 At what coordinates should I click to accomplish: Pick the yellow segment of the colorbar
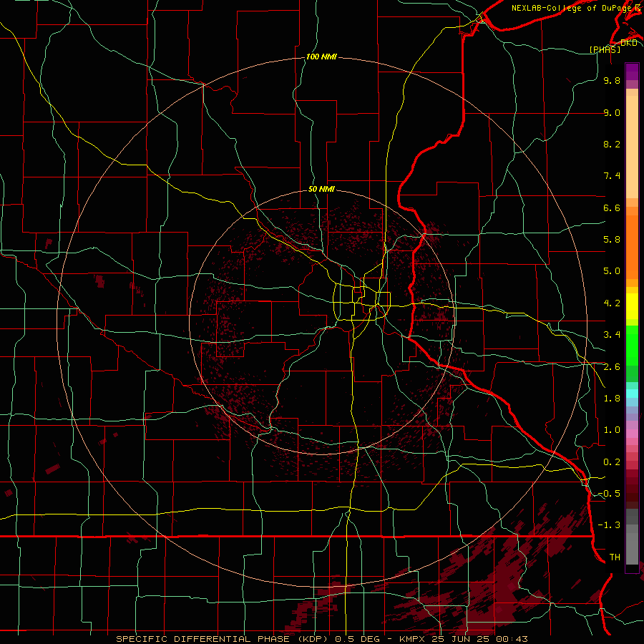tap(632, 306)
